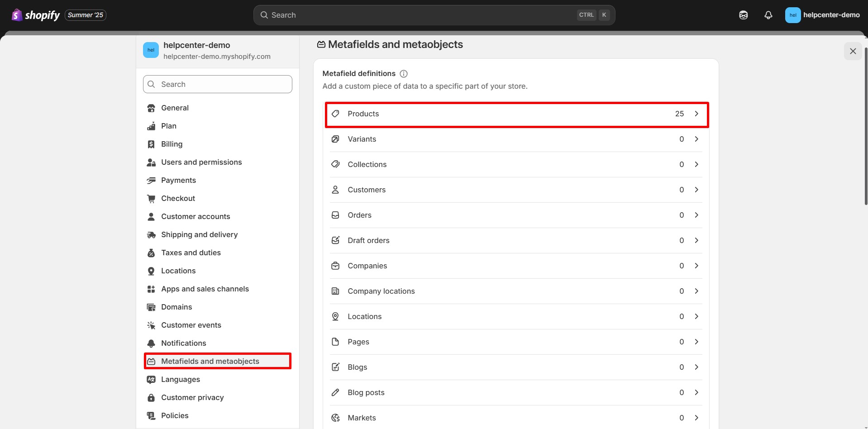Click the Draft orders row icon

(x=335, y=240)
